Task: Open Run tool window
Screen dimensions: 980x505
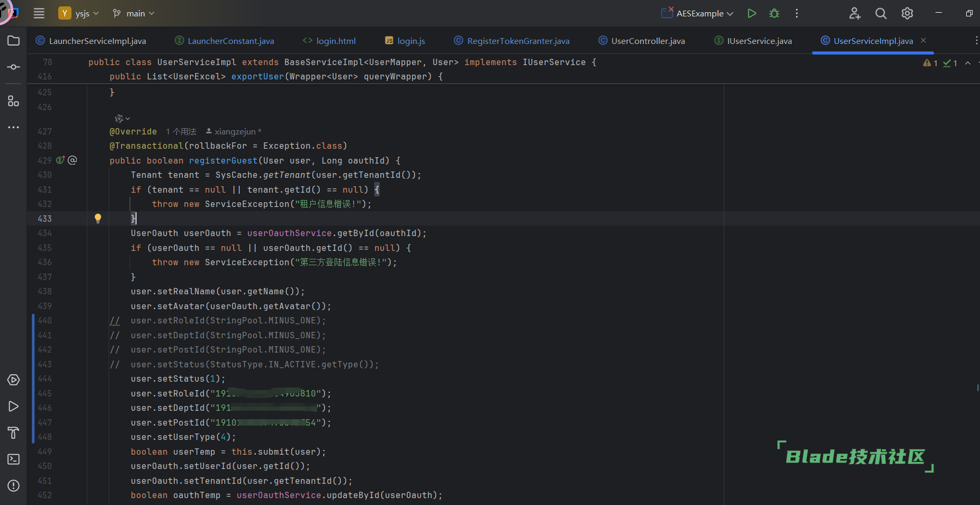Action: [14, 407]
